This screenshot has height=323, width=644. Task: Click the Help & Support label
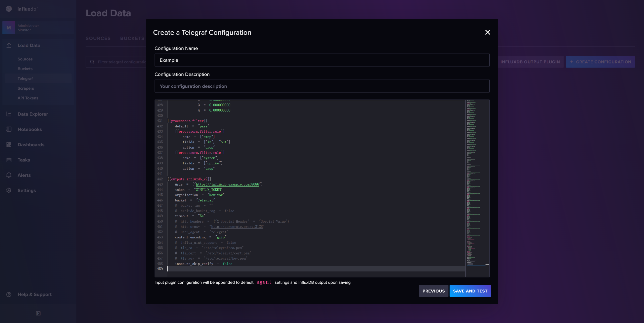click(x=34, y=294)
